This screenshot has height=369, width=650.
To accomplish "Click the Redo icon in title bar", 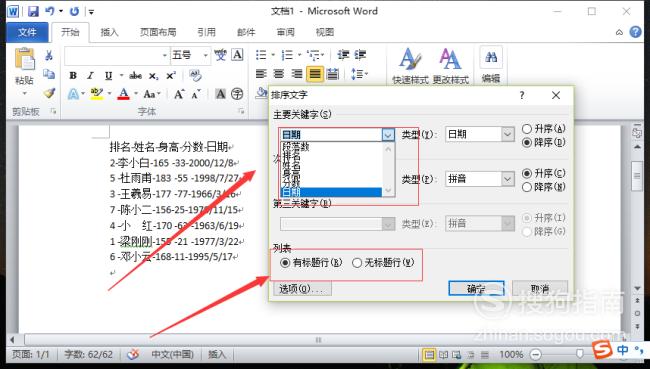I will click(74, 11).
